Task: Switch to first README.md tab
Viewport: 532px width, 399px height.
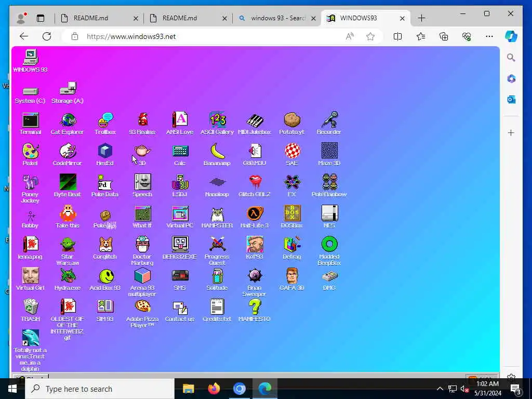Action: click(x=99, y=18)
